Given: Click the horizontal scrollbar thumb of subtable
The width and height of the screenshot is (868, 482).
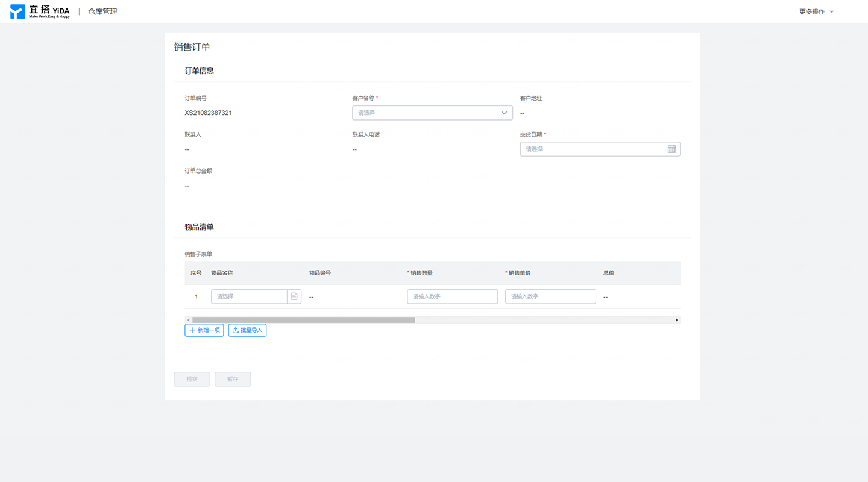Looking at the screenshot, I should [x=303, y=320].
